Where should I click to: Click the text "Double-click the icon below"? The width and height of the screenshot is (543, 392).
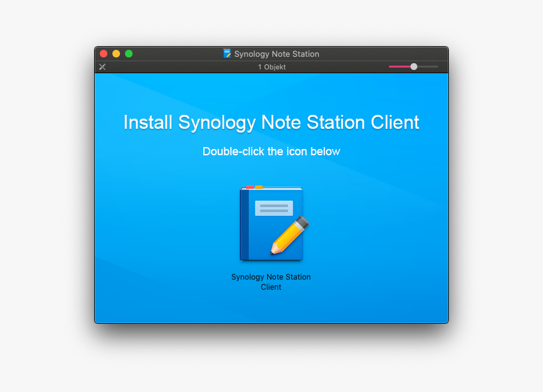pos(271,151)
